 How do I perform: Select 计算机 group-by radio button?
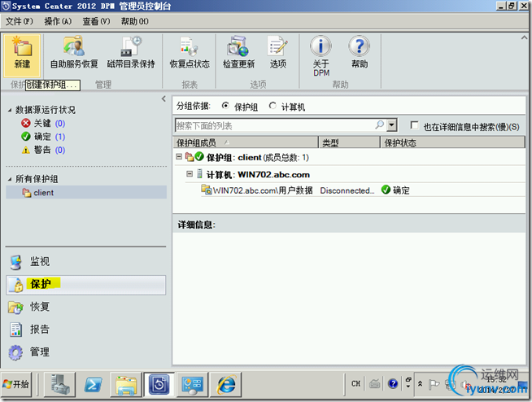coord(273,106)
